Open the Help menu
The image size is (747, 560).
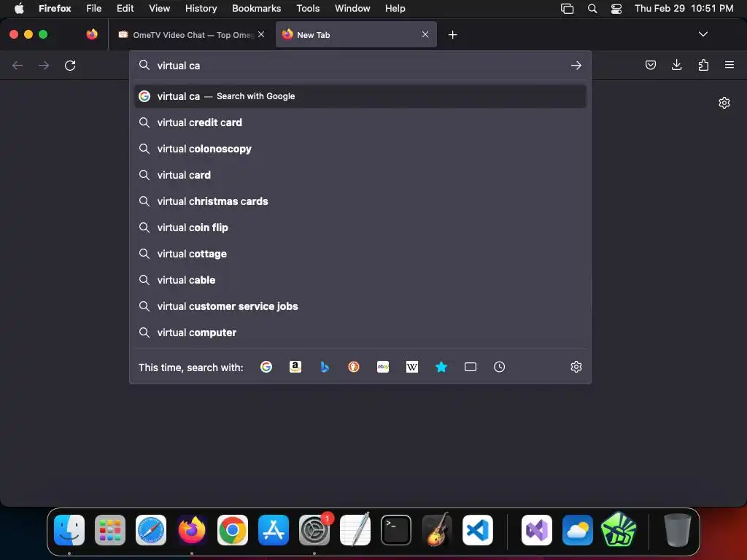pos(395,8)
